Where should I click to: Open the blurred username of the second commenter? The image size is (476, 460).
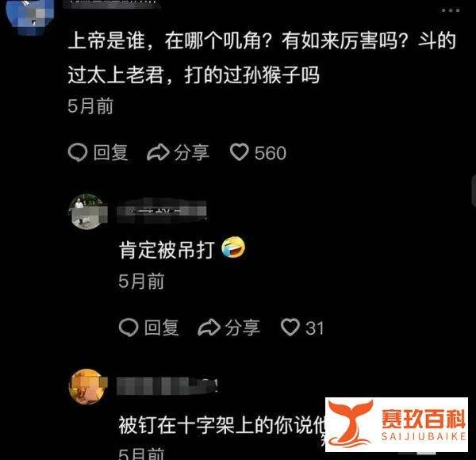[x=162, y=211]
